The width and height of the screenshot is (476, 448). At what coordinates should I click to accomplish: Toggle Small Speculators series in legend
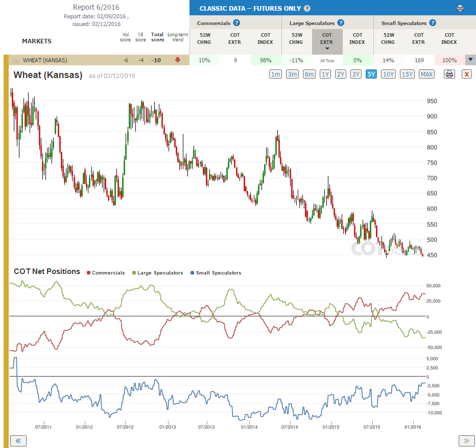(216, 272)
